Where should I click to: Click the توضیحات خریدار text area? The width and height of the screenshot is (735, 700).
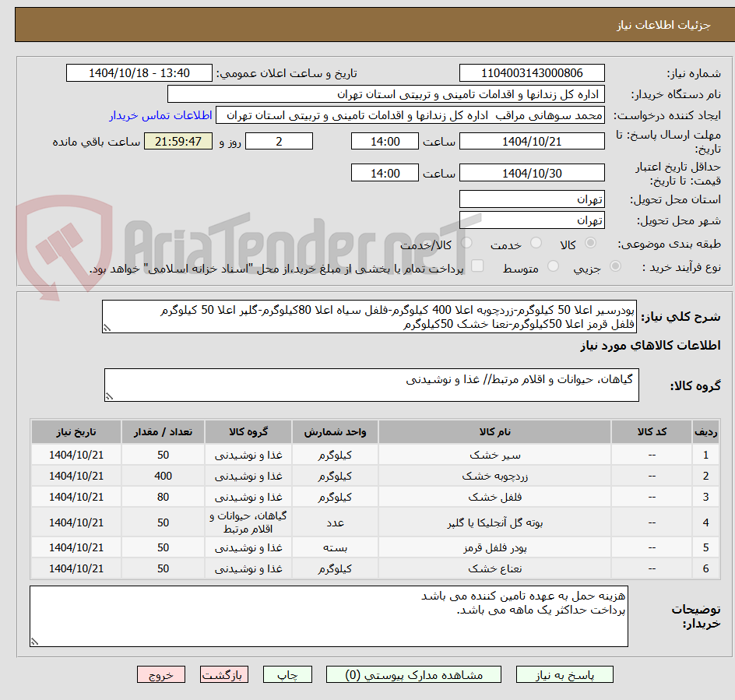(x=329, y=616)
